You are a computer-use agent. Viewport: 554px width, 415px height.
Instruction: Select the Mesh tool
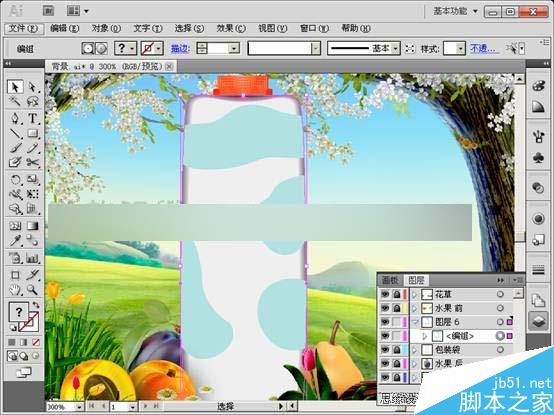click(15, 226)
